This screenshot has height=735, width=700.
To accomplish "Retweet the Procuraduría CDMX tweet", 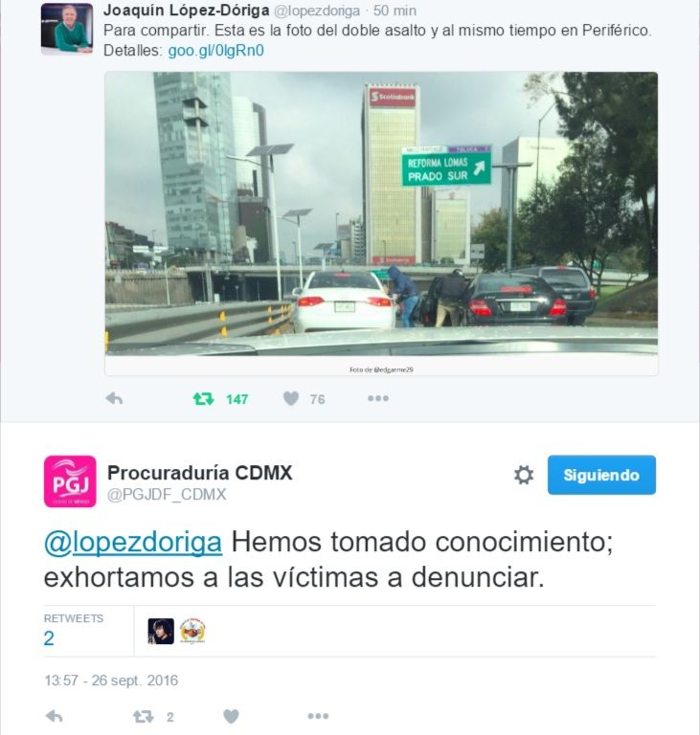I will point(143,717).
